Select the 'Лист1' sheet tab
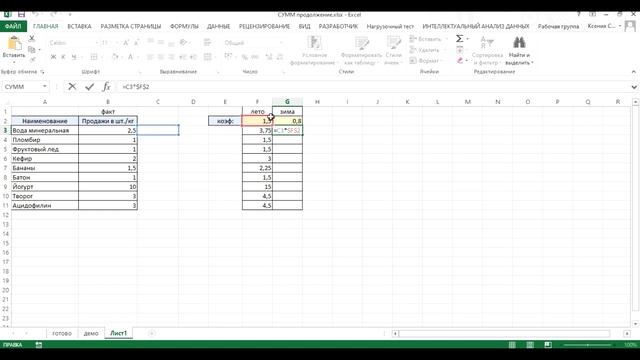Screen dimensions: 640x360 [118, 333]
